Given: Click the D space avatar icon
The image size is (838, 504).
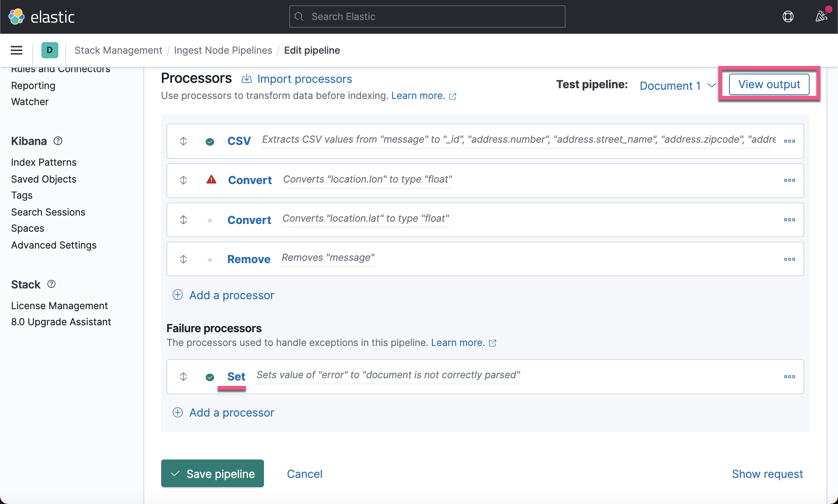Looking at the screenshot, I should [49, 50].
